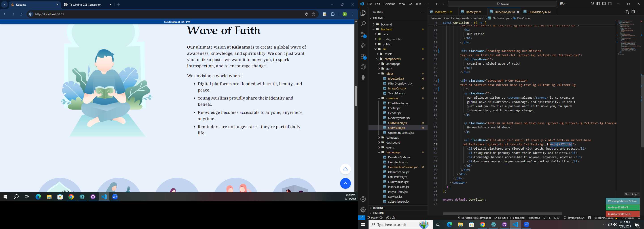Go back in VS Code navigation history
The height and width of the screenshot is (229, 644).
(x=437, y=4)
